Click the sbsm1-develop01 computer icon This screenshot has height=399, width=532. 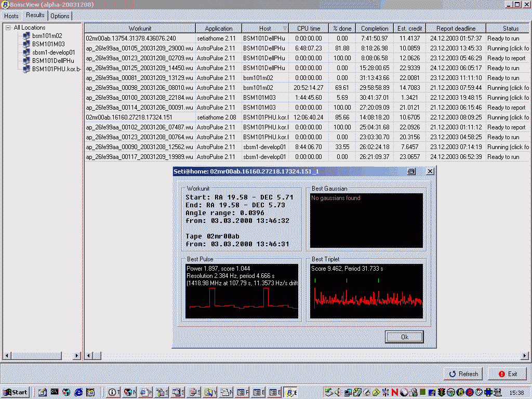26,52
